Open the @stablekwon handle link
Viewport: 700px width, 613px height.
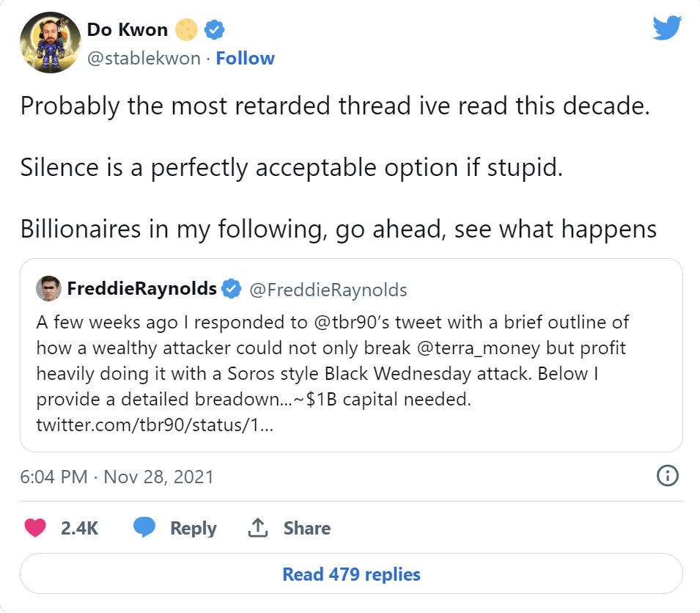click(x=144, y=59)
